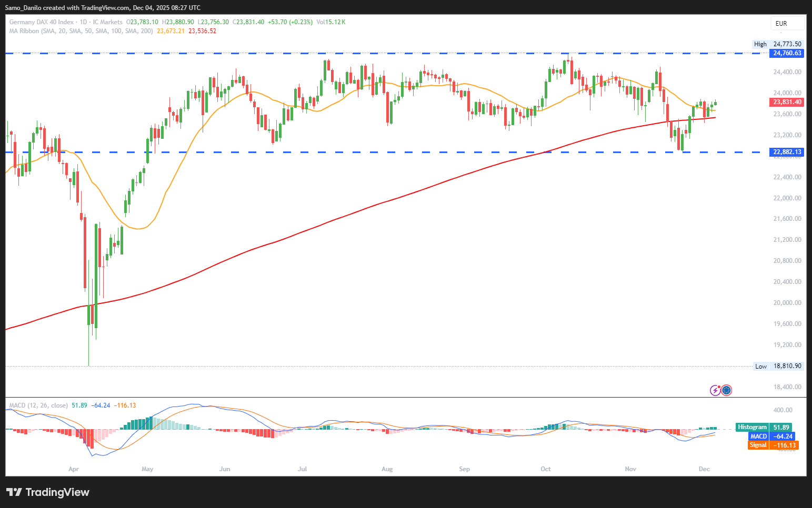The image size is (812, 508).
Task: Click the High 24,773.50 price label
Action: click(778, 44)
